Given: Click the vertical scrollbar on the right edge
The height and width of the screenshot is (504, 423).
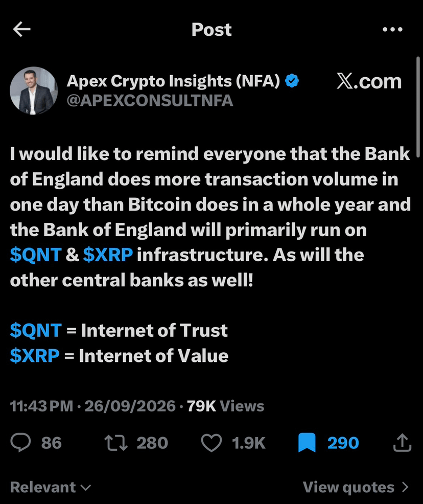Looking at the screenshot, I should point(418,107).
